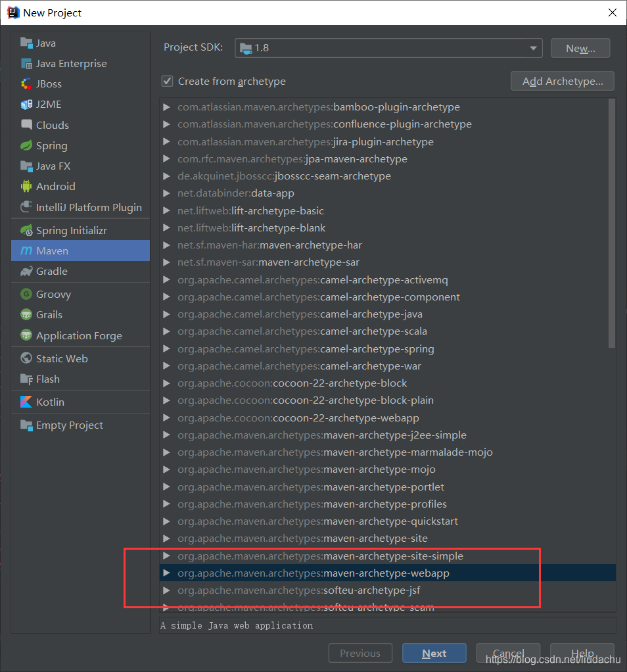Expand jira-plugin-archetype node
This screenshot has width=627, height=672.
click(166, 141)
